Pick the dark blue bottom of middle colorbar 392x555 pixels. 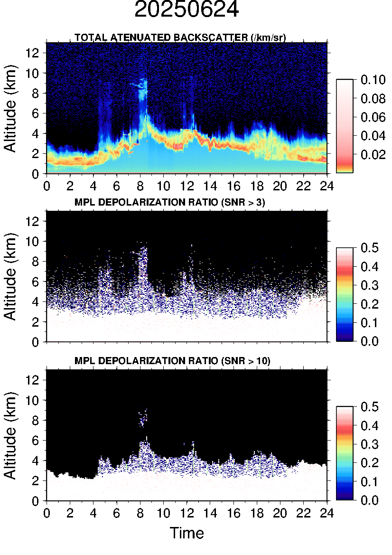click(345, 337)
